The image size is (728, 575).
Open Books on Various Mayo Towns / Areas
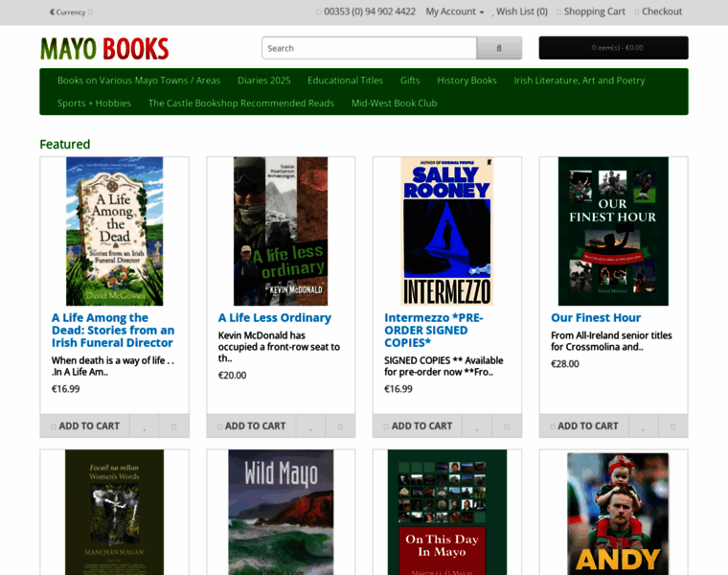click(139, 80)
